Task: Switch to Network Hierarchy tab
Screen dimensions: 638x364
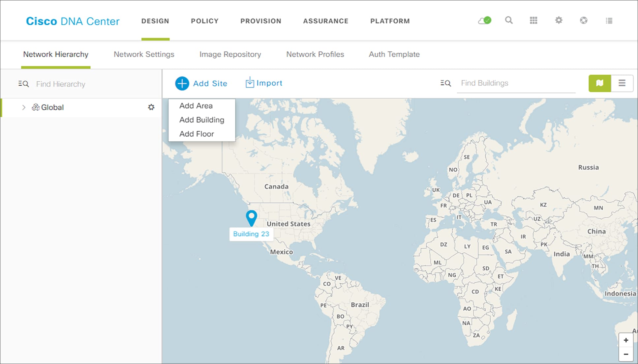Action: (56, 54)
